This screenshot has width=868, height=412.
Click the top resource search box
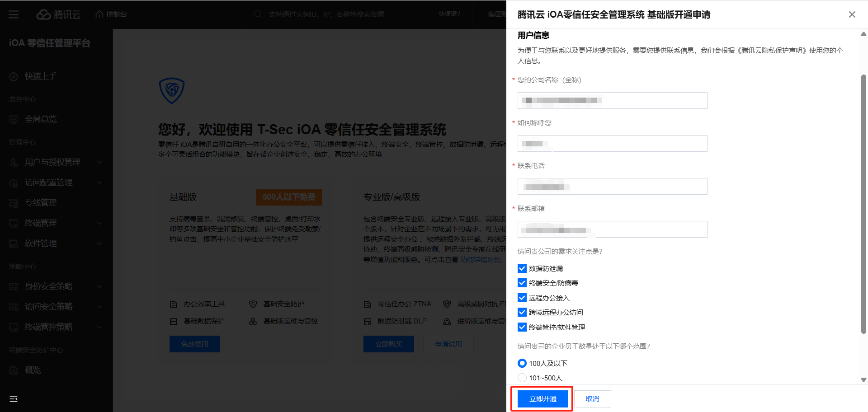click(359, 14)
